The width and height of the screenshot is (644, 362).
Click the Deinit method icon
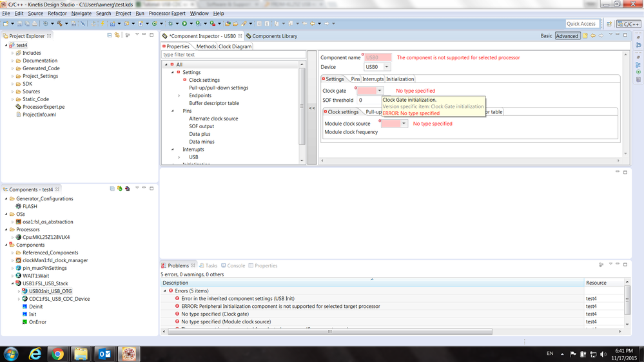tap(24, 307)
